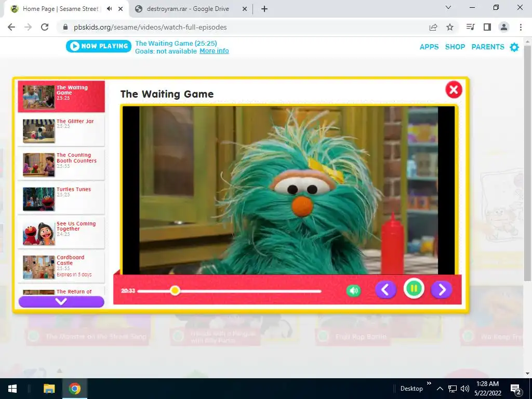The image size is (532, 399).
Task: Toggle the Chrome side panel
Action: click(487, 27)
